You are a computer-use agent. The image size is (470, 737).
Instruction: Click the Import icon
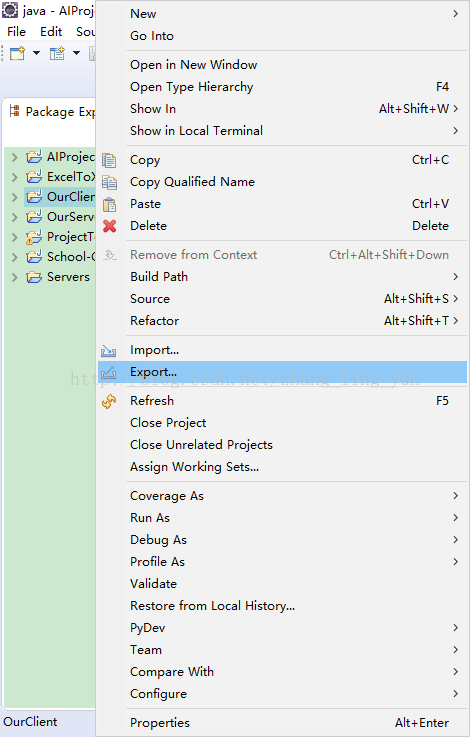coord(109,351)
